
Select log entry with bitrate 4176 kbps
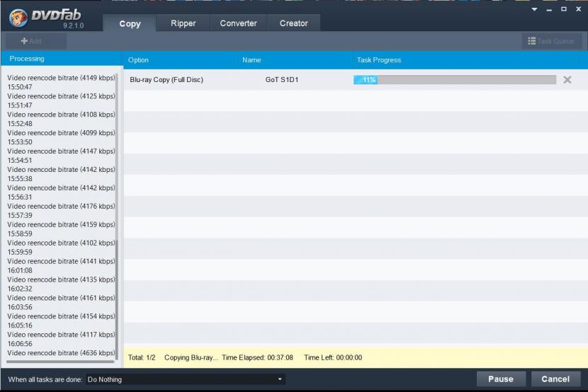(61, 207)
